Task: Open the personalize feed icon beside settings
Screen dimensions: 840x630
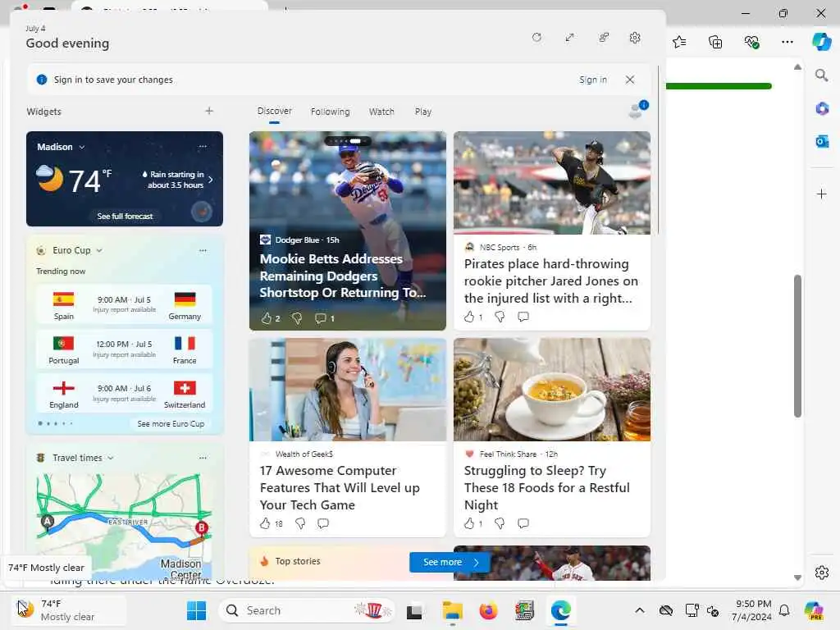Action: [604, 38]
